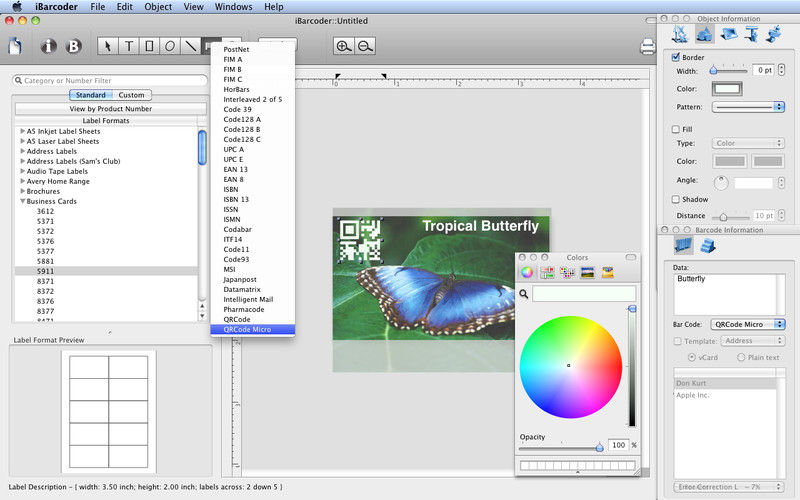Screen dimensions: 800x500
Task: Select the QR code on the card
Action: (360, 241)
